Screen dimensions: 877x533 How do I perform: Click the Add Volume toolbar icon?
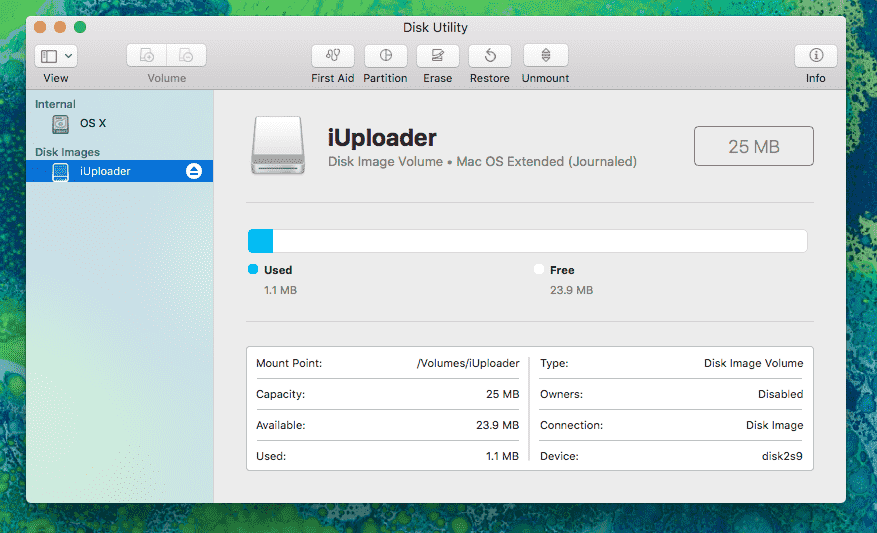pyautogui.click(x=147, y=55)
